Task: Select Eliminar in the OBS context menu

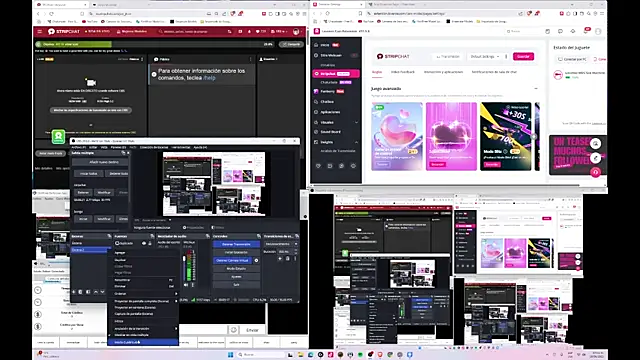Action: coord(121,287)
